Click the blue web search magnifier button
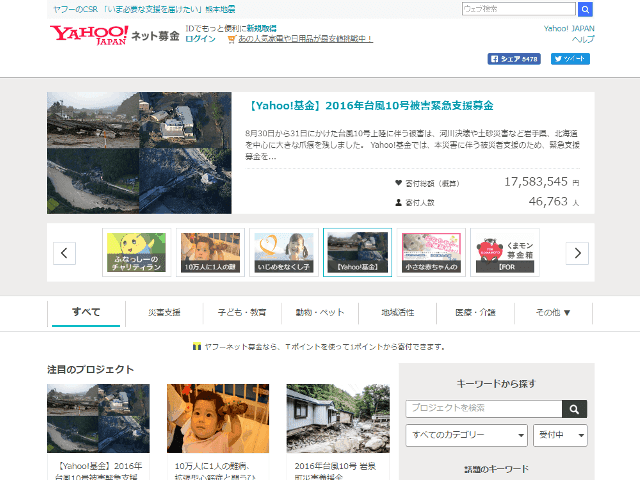This screenshot has width=640, height=480. tap(585, 9)
